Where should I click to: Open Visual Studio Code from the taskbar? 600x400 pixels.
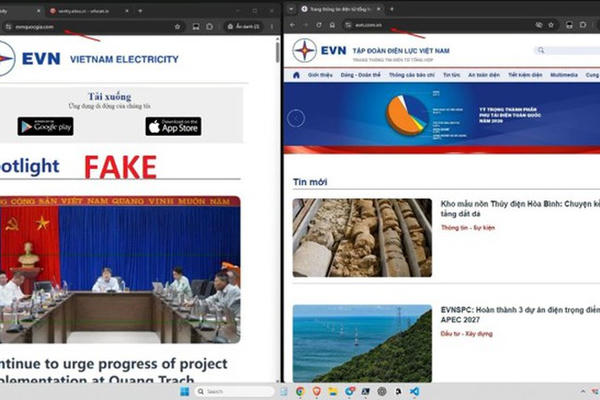(414, 392)
